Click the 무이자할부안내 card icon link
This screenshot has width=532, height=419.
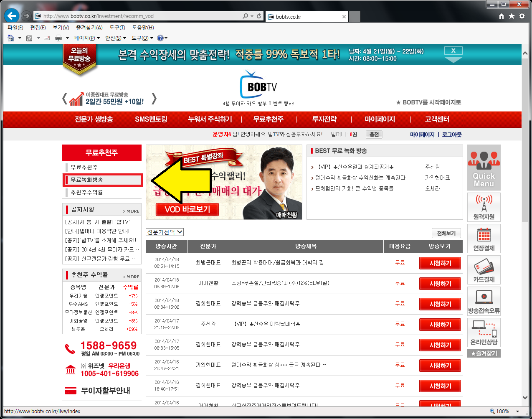click(71, 391)
